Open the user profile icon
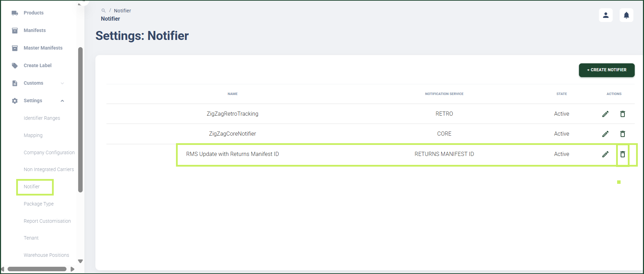This screenshot has height=274, width=644. point(606,15)
